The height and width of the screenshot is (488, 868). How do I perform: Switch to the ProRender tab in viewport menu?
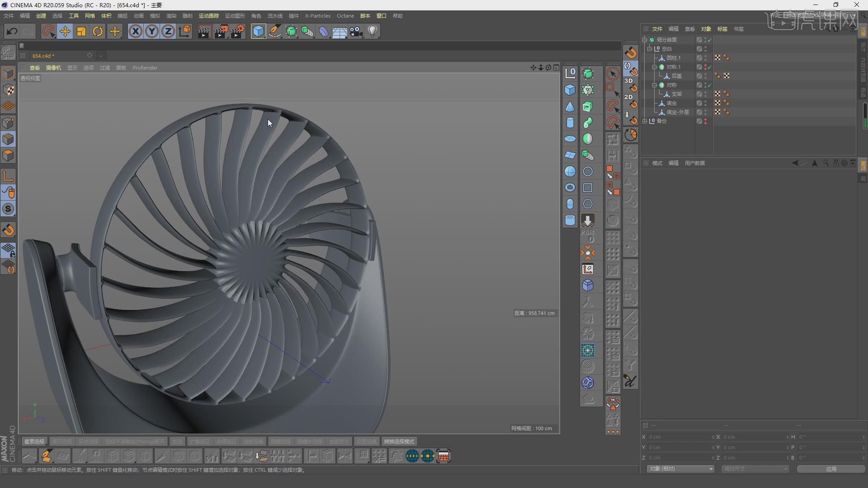click(x=145, y=68)
